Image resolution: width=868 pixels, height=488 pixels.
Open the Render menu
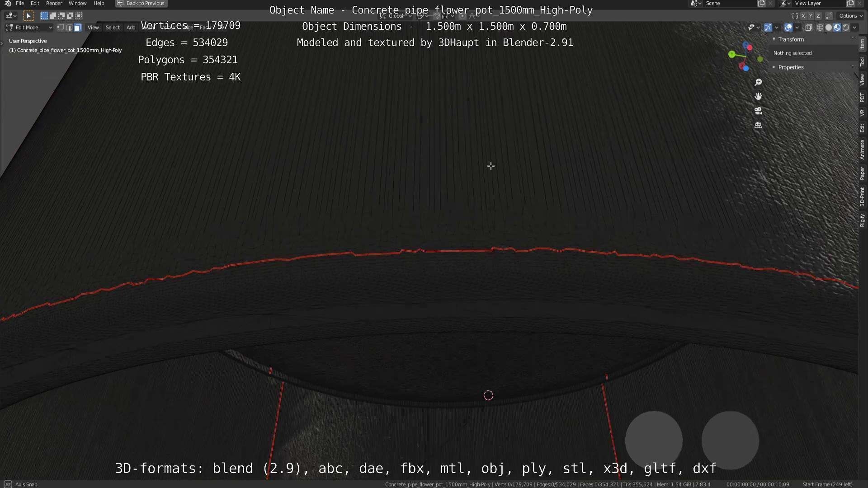click(x=54, y=3)
